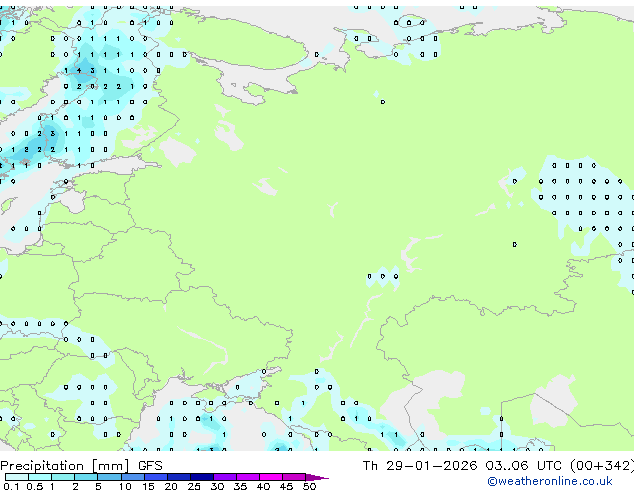Click the '45' legend scale label
The image size is (634, 490).
[x=287, y=486]
